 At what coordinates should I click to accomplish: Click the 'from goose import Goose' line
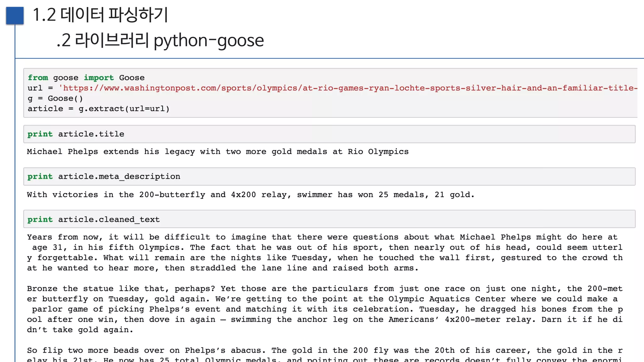pos(86,78)
